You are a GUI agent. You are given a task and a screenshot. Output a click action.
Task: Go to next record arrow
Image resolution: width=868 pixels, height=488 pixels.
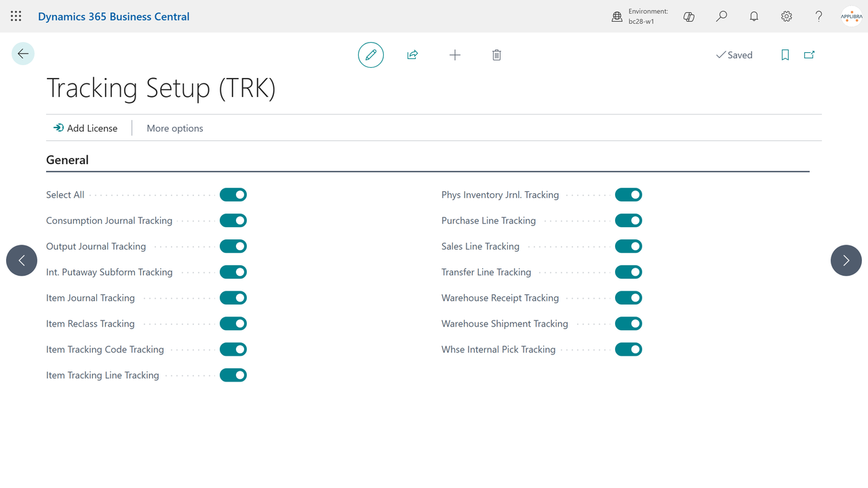(x=846, y=260)
